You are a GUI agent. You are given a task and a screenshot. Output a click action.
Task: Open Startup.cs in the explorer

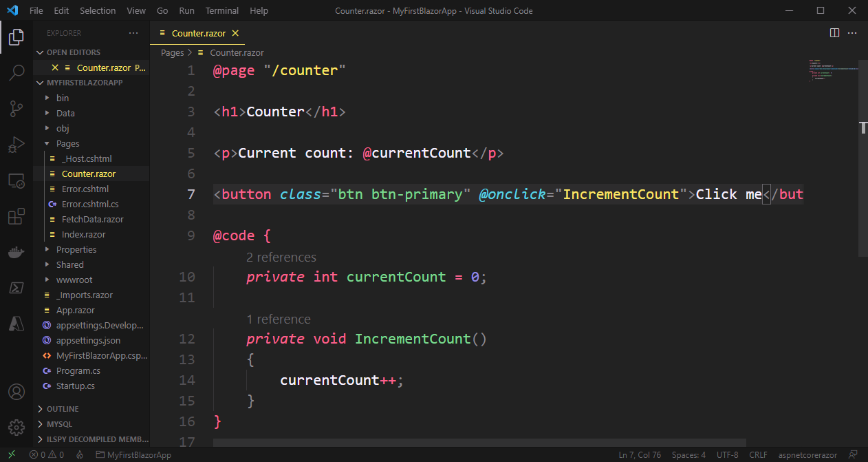tap(75, 386)
